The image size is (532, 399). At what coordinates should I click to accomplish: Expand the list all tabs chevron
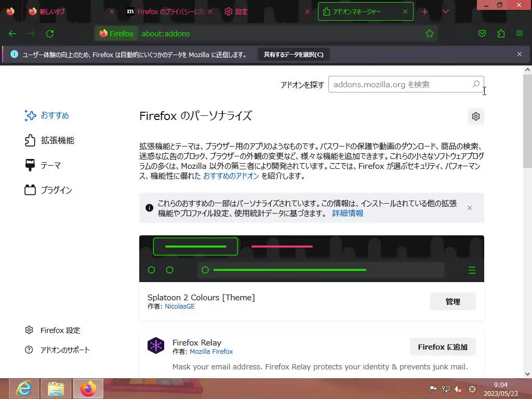(x=445, y=11)
